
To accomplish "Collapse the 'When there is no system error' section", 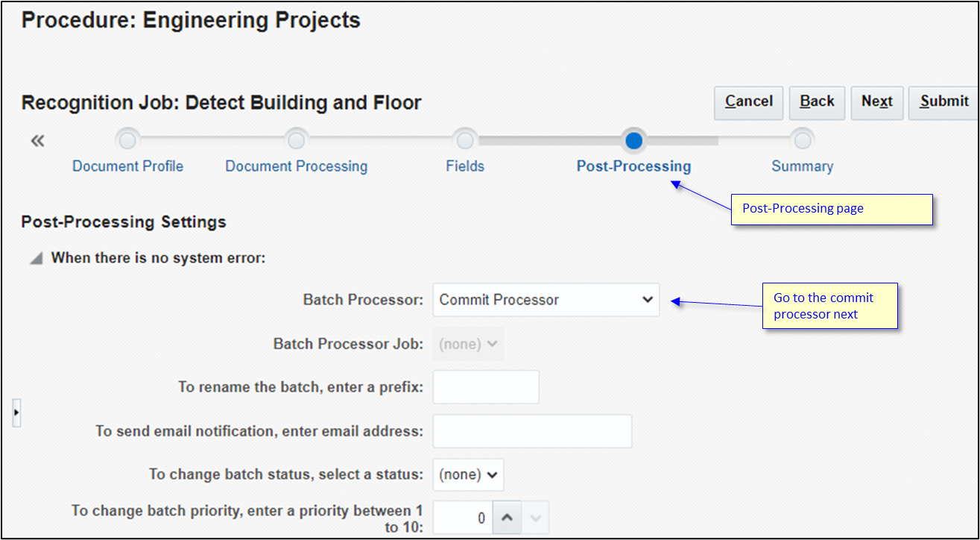I will tap(35, 257).
